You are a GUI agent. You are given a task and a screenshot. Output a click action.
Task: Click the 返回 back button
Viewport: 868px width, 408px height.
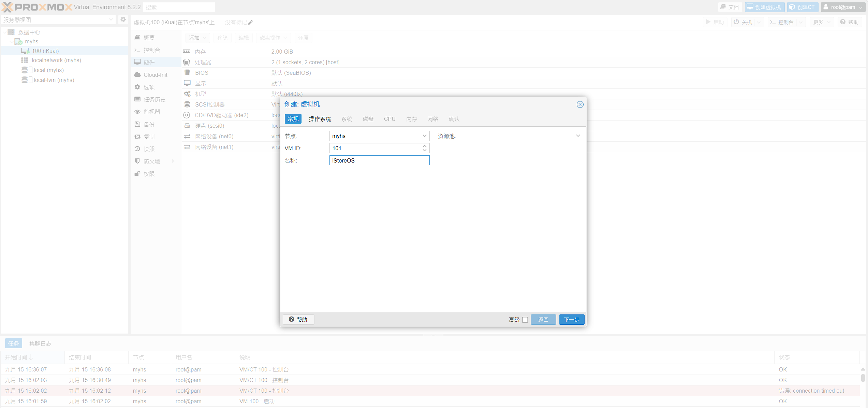543,320
